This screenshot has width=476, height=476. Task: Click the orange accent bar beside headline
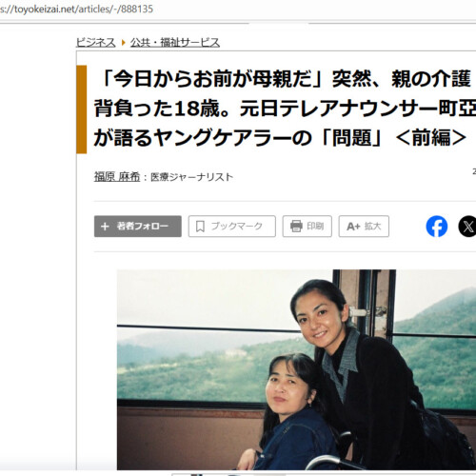point(82,109)
